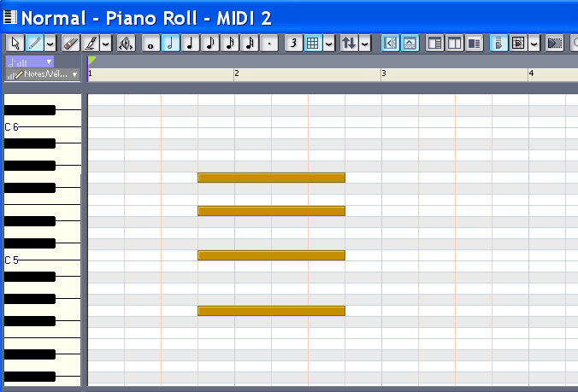Click the up-down arrows button

coord(349,43)
